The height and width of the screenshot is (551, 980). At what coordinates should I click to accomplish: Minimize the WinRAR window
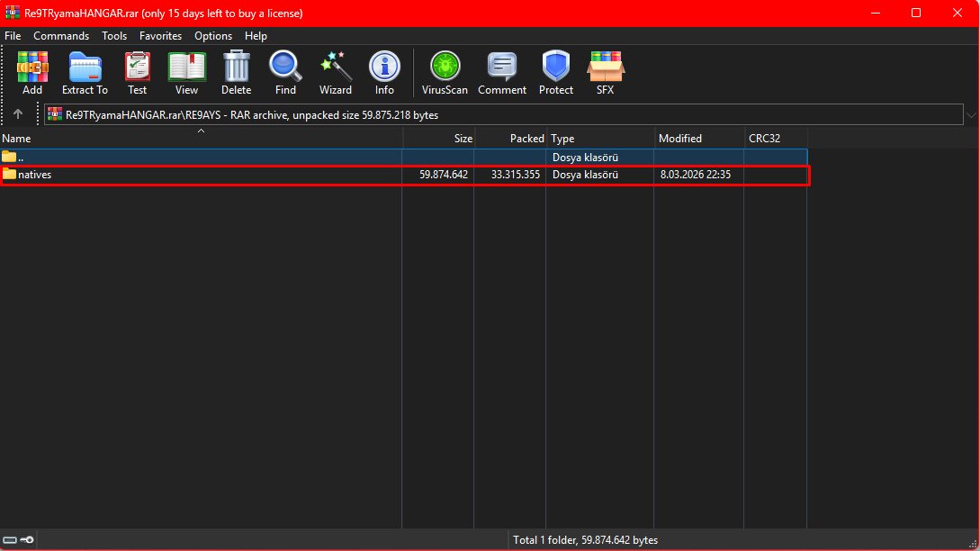click(x=876, y=13)
